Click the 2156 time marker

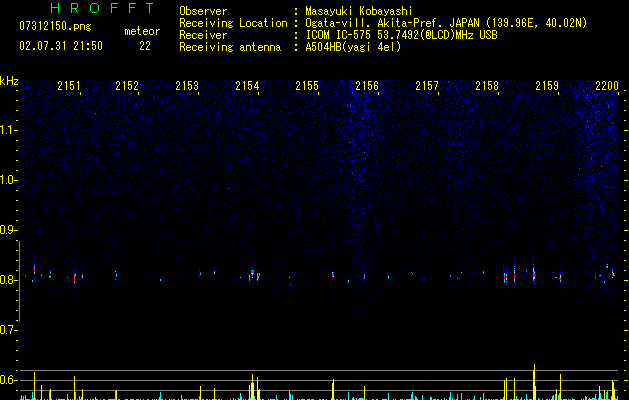[x=367, y=85]
